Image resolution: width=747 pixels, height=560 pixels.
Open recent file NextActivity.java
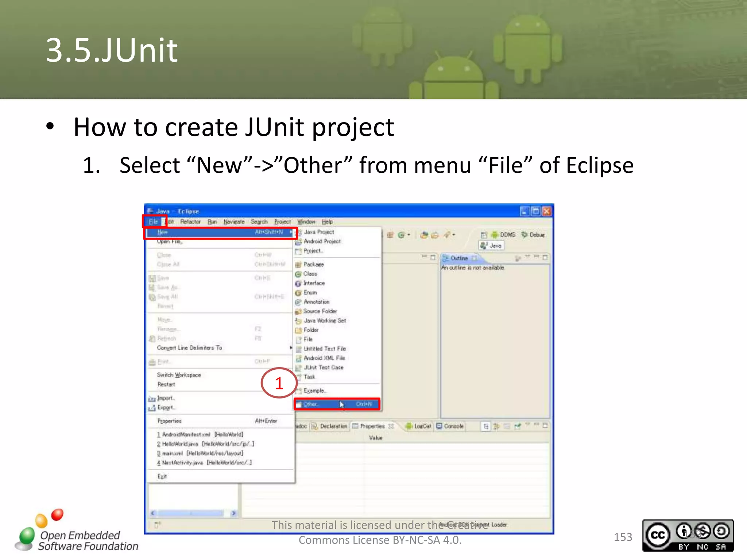220,463
